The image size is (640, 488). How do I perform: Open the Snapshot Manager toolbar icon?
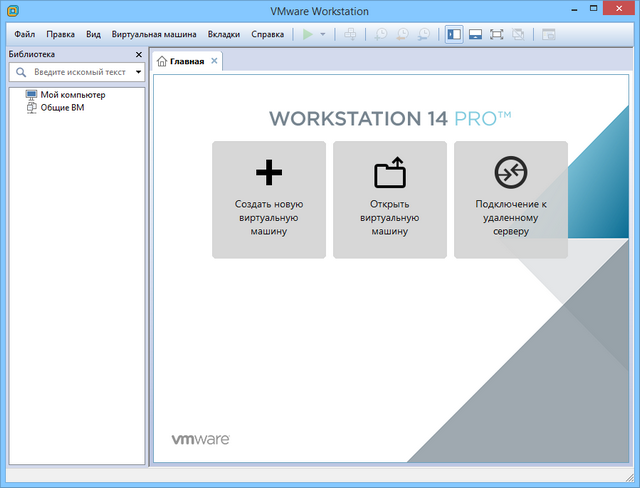coord(425,34)
